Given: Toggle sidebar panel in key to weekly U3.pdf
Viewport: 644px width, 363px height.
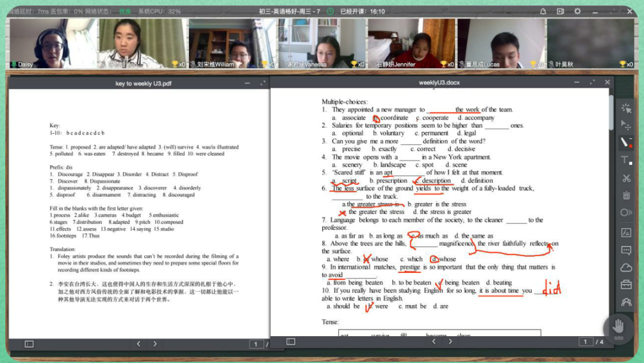Looking at the screenshot, I should pos(29,344).
